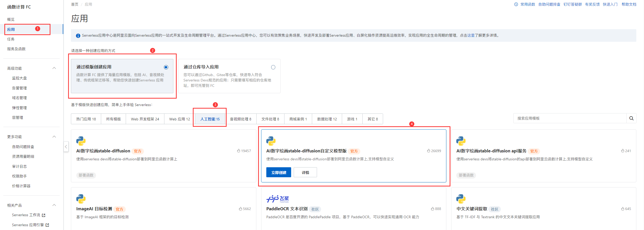This screenshot has width=644, height=230.
Task: Open the 有奖反馈 link
Action: pyautogui.click(x=592, y=4)
